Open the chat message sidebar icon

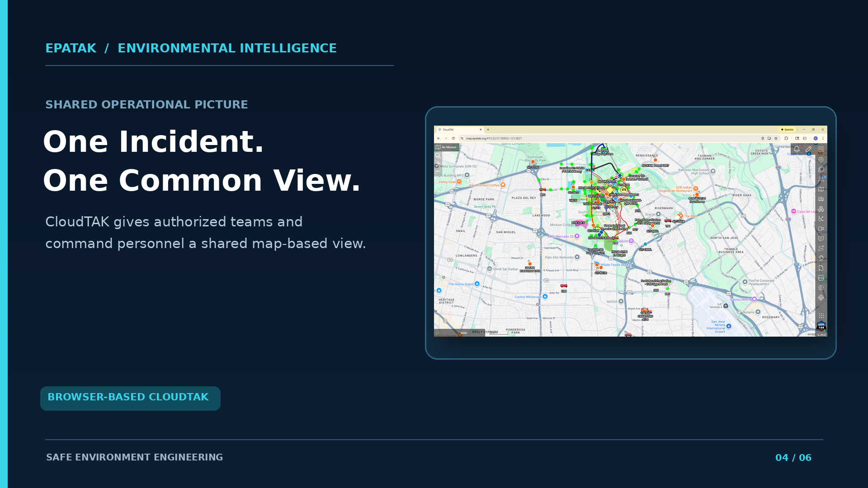coord(821,239)
